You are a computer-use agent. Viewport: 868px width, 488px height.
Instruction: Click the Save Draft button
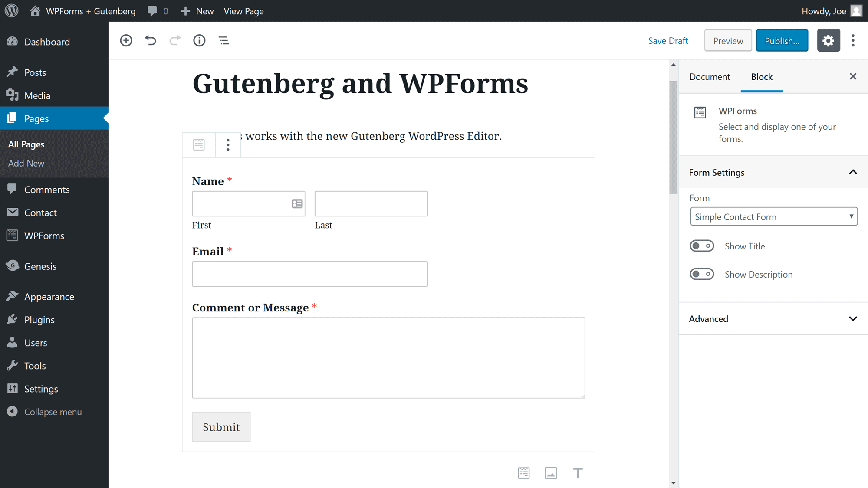click(667, 40)
